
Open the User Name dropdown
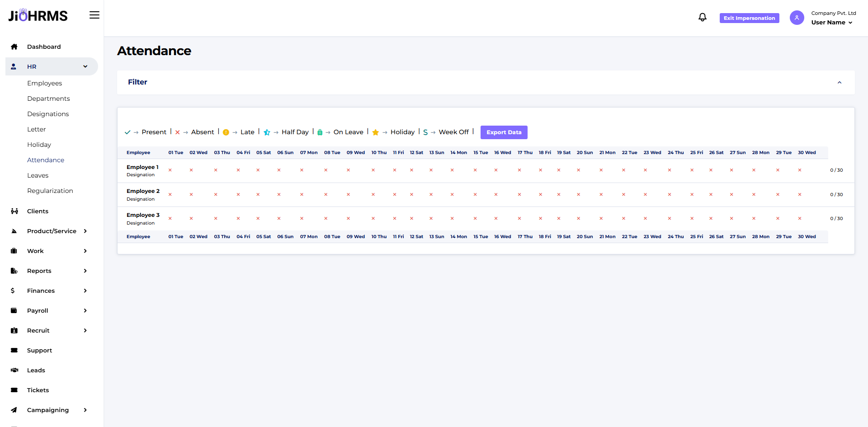(832, 22)
